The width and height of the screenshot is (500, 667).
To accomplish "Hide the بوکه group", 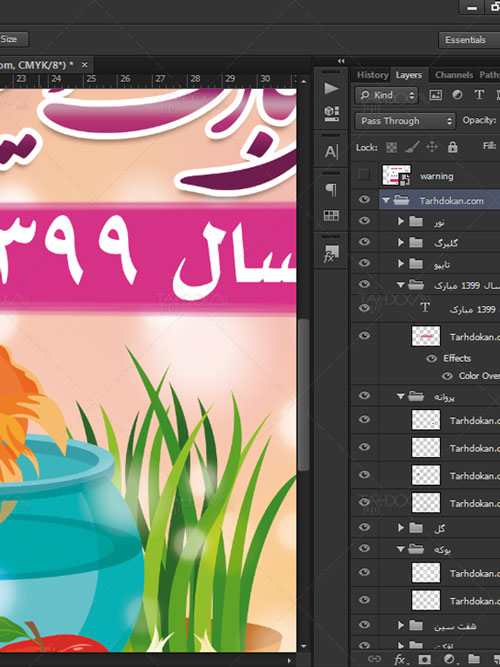I will 364,548.
